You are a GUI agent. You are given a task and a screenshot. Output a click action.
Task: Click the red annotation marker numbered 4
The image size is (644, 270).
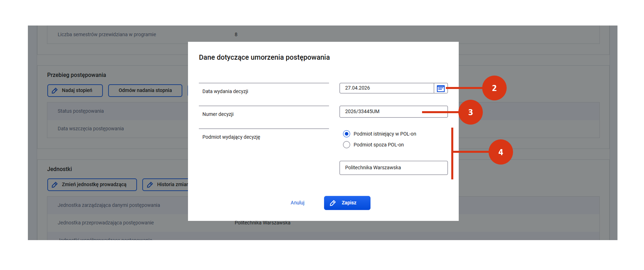click(500, 152)
